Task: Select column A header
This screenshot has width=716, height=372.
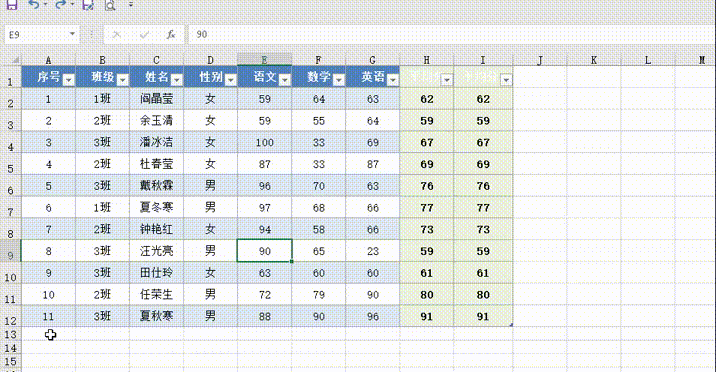Action: [48, 60]
